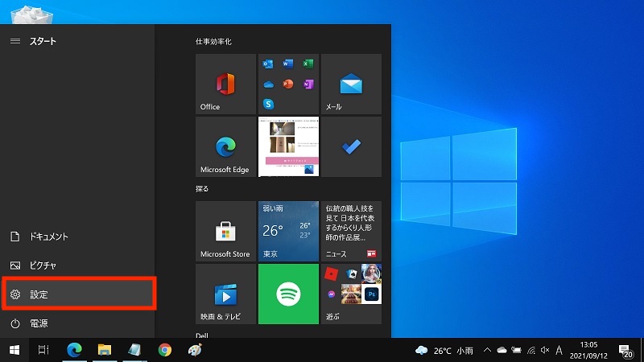Toggle the IME input mode A indicator
The image size is (644, 362).
[x=559, y=350]
